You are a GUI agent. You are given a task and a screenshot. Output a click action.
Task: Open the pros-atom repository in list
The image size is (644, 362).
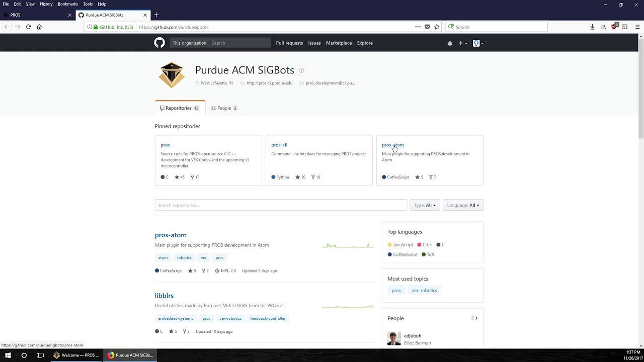[171, 235]
